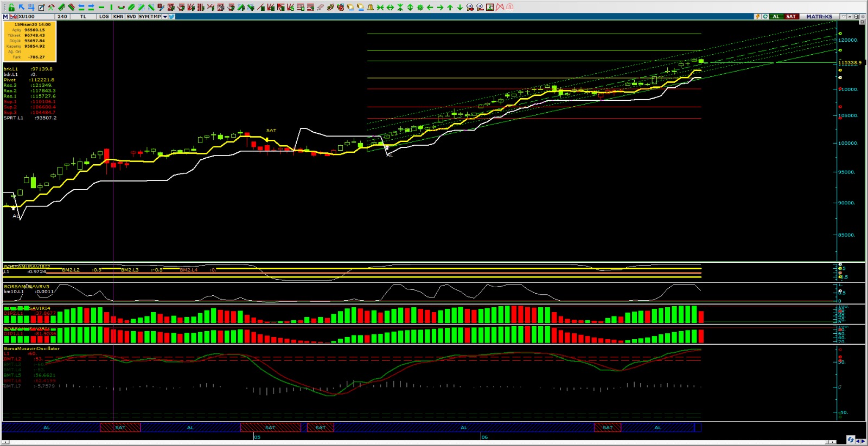
Task: Select the blue arrow pointer tool
Action: point(22,7)
